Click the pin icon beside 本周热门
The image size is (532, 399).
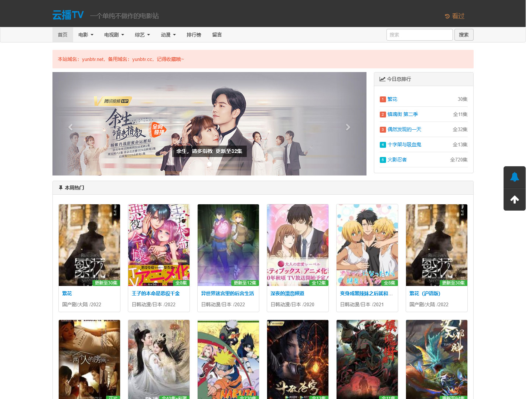(61, 188)
